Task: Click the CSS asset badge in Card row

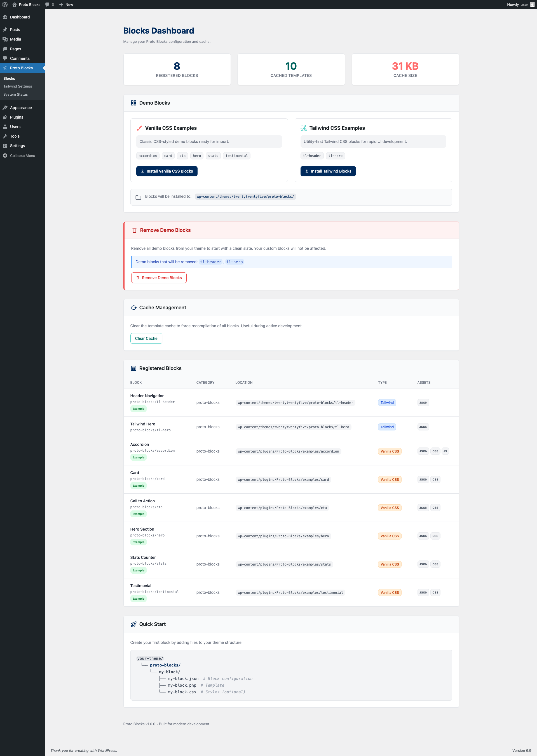Action: coord(435,479)
